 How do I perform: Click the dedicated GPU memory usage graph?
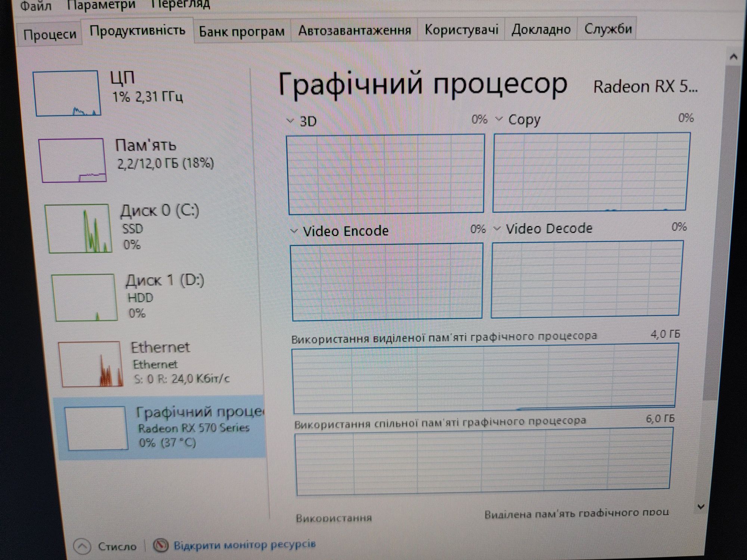485,379
